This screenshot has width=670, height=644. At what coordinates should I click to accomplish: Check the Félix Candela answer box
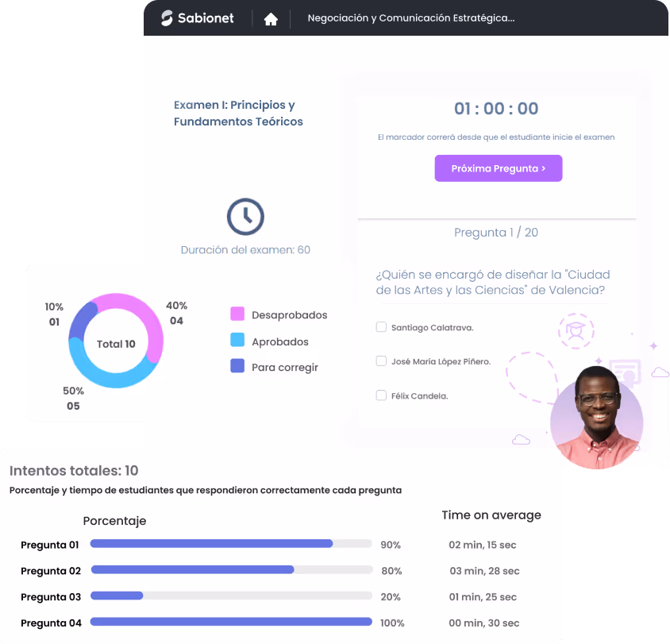(381, 395)
